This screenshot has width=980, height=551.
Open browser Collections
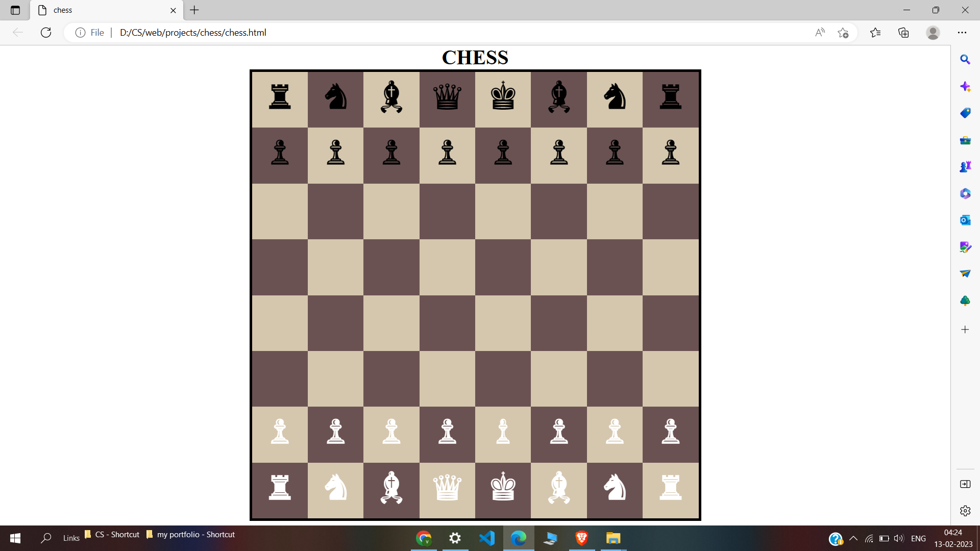[904, 32]
